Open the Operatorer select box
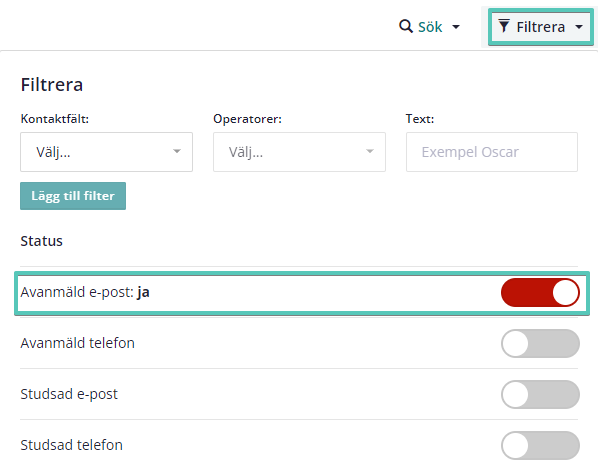The height and width of the screenshot is (473, 599). tap(299, 152)
